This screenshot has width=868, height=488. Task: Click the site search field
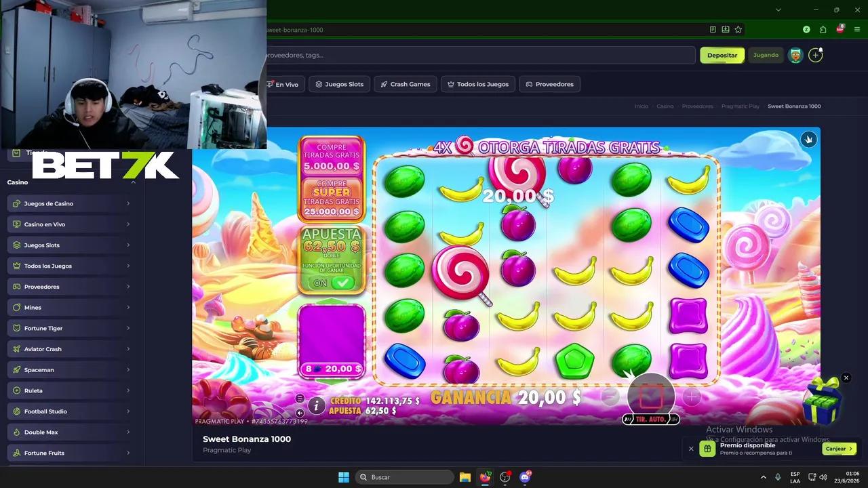(x=480, y=55)
